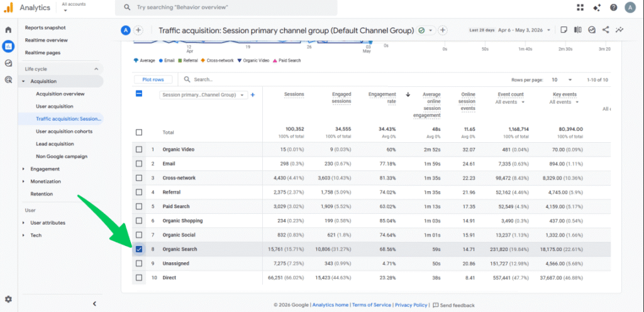
Task: Open the Terms of Service link
Action: pyautogui.click(x=371, y=305)
